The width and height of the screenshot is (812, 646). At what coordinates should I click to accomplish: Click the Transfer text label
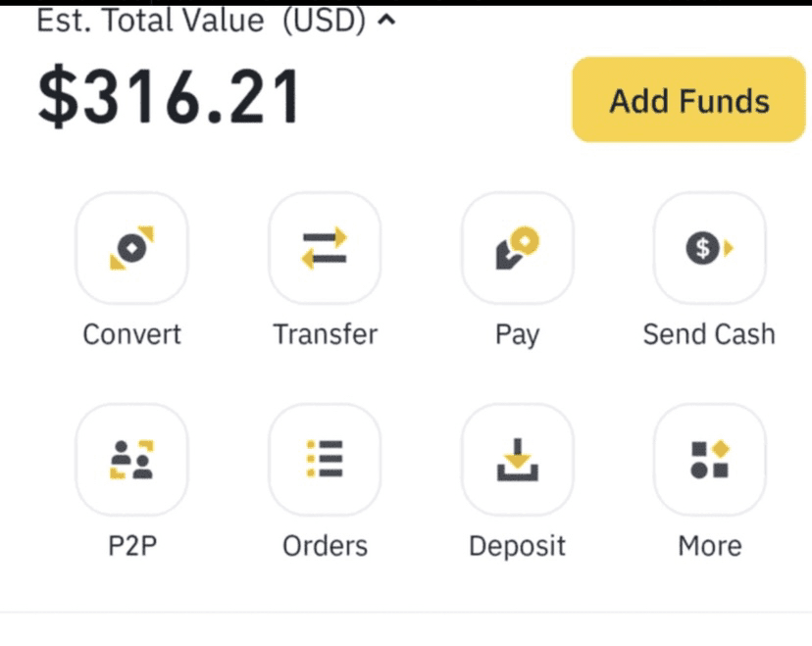click(325, 334)
